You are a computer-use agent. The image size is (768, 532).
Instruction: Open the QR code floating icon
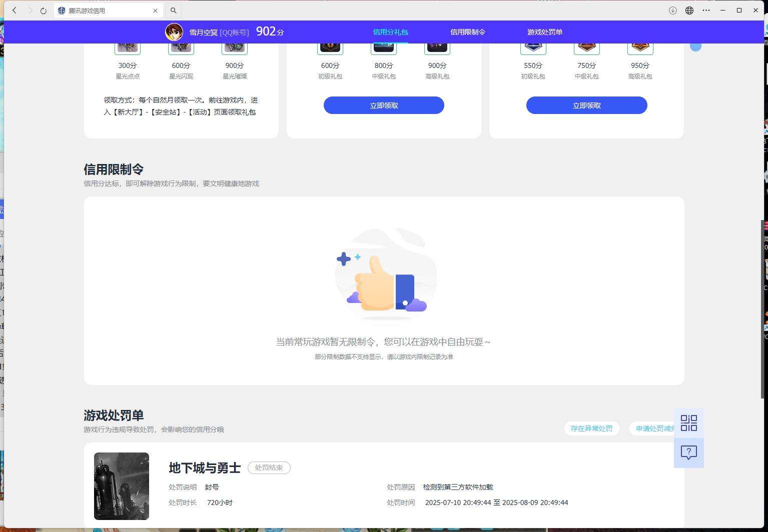(x=689, y=423)
